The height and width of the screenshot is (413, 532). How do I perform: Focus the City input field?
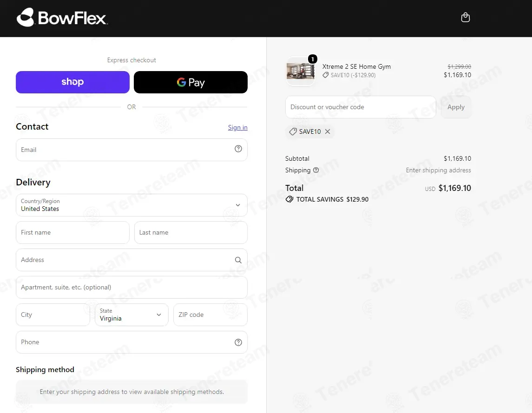(53, 315)
